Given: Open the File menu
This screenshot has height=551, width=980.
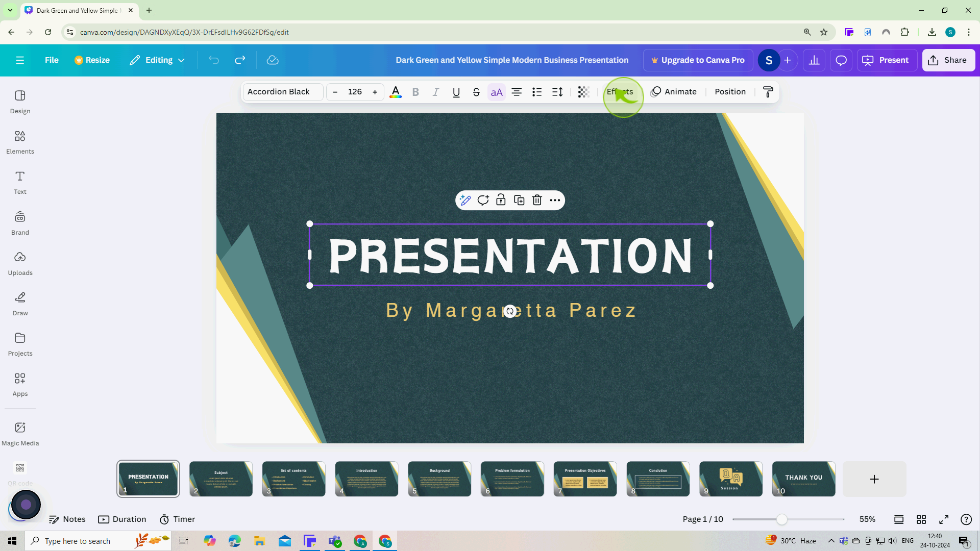Looking at the screenshot, I should coord(52,60).
